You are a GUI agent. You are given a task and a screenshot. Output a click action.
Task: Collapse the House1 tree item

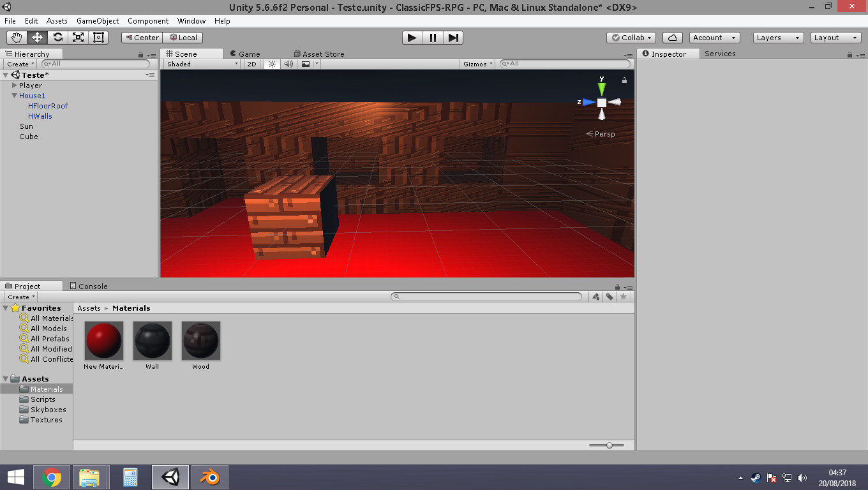pyautogui.click(x=14, y=96)
